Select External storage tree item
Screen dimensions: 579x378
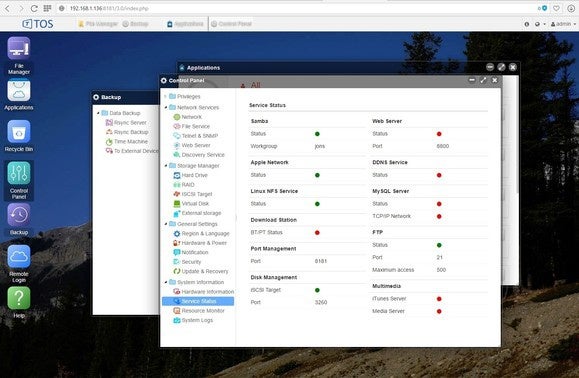197,213
